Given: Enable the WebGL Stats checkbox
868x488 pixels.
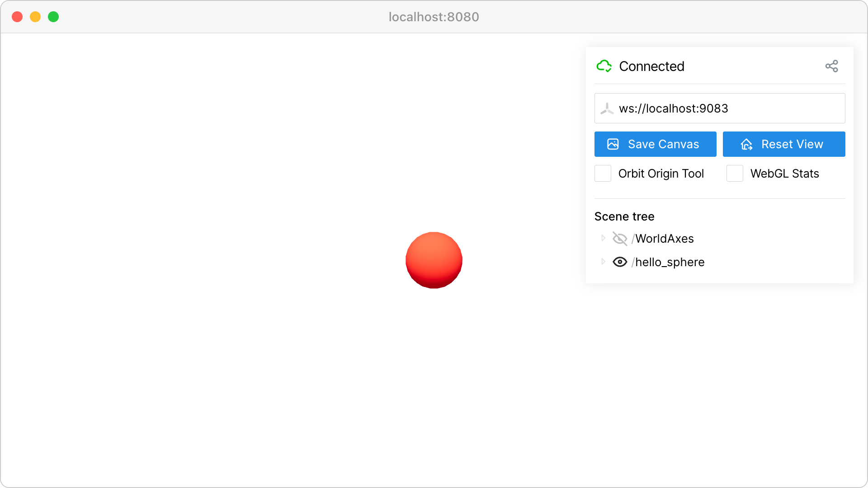Looking at the screenshot, I should point(735,174).
